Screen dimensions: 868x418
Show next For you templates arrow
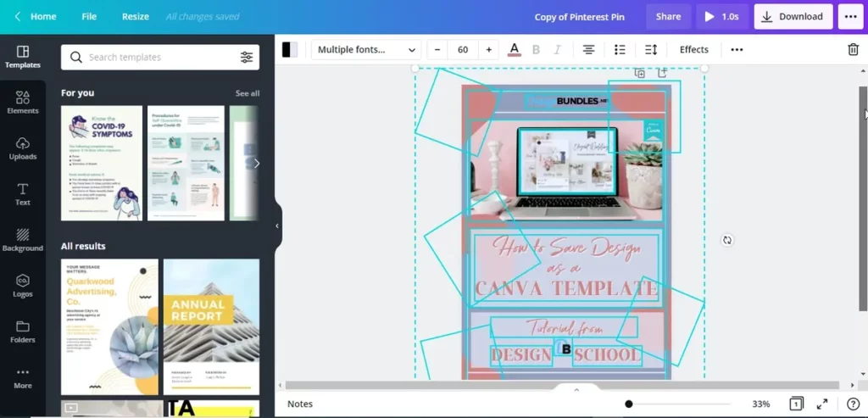point(256,164)
